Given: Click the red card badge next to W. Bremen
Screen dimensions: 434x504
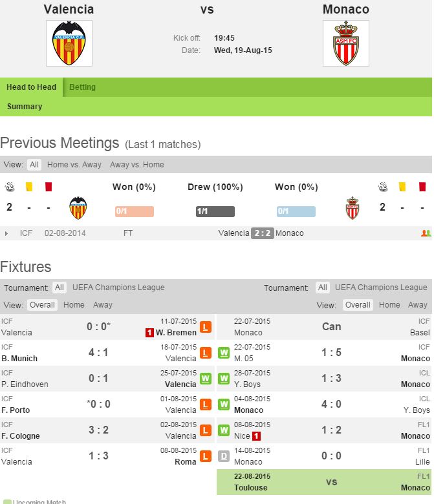Looking at the screenshot, I should coord(149,333).
